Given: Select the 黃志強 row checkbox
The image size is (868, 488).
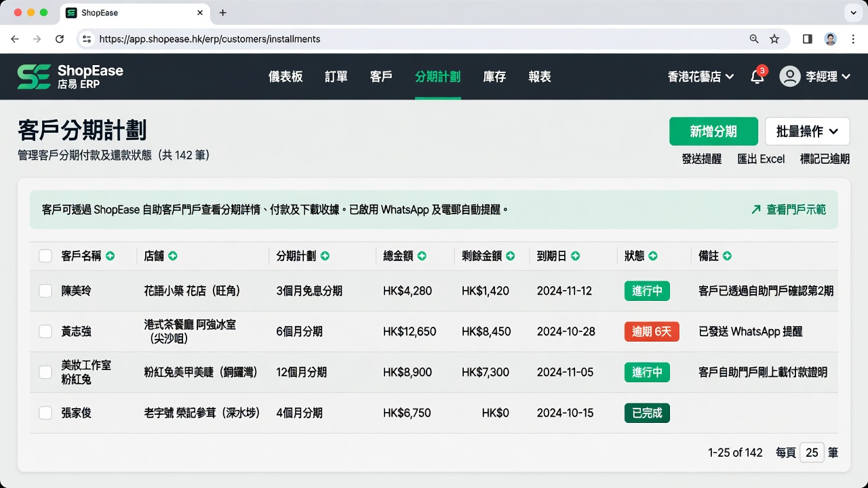Looking at the screenshot, I should point(45,331).
